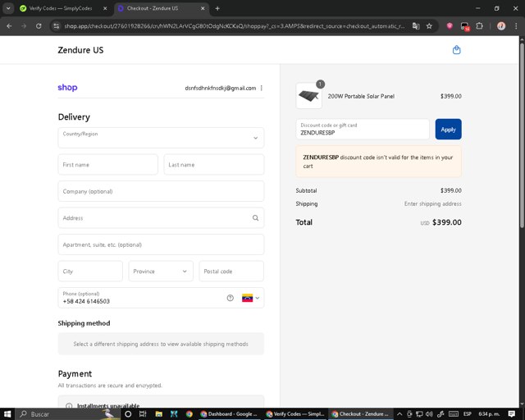Open the Extensions puzzle icon
Image resolution: width=525 pixels, height=420 pixels.
479,26
